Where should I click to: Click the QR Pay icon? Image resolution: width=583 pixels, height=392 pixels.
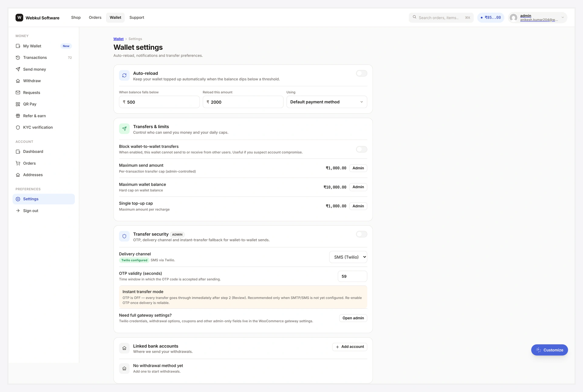(x=18, y=104)
